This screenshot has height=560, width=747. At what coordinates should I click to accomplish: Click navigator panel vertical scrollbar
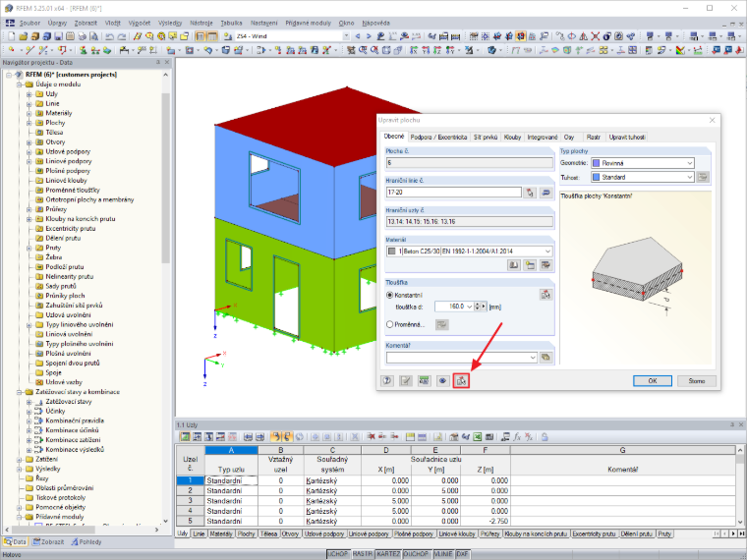165,179
